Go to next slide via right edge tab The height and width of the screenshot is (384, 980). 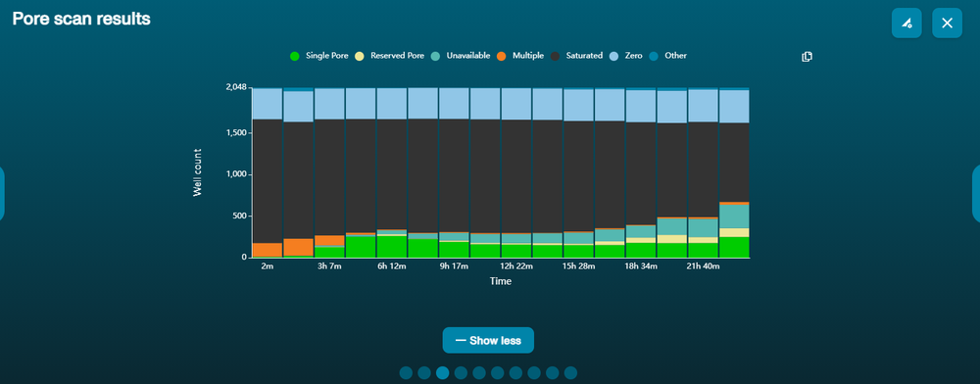pos(977,194)
